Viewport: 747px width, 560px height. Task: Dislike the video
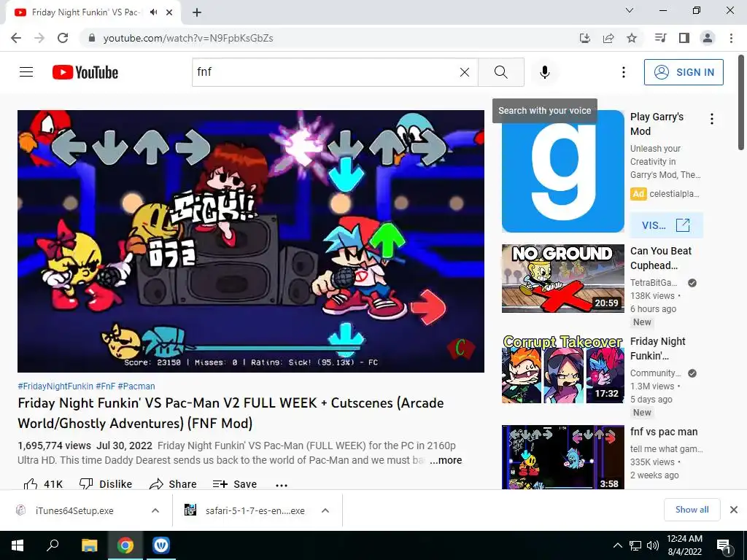pyautogui.click(x=106, y=484)
